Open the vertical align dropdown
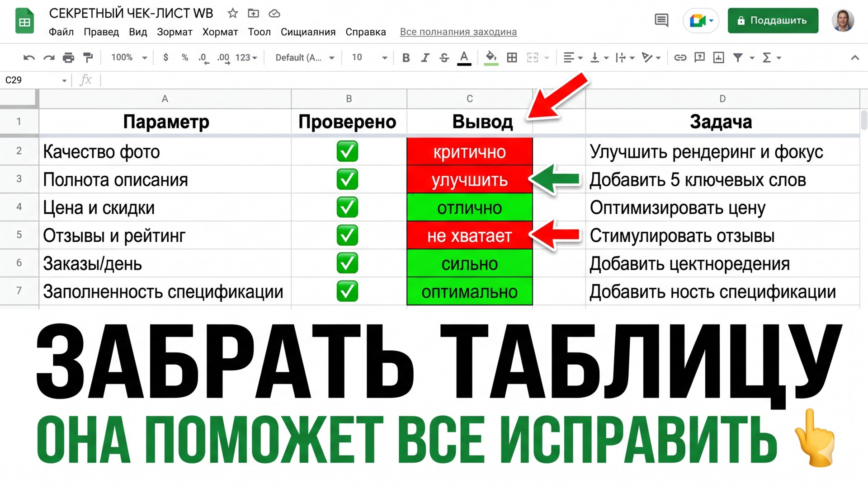 599,57
